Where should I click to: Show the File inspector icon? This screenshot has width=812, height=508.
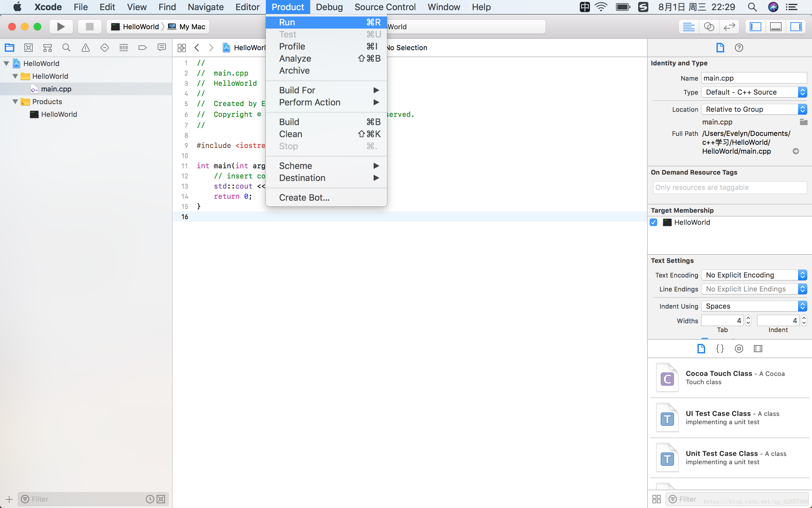pos(720,48)
